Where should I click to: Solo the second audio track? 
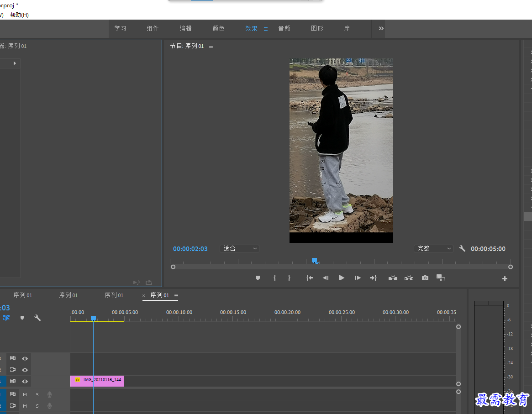pyautogui.click(x=37, y=406)
